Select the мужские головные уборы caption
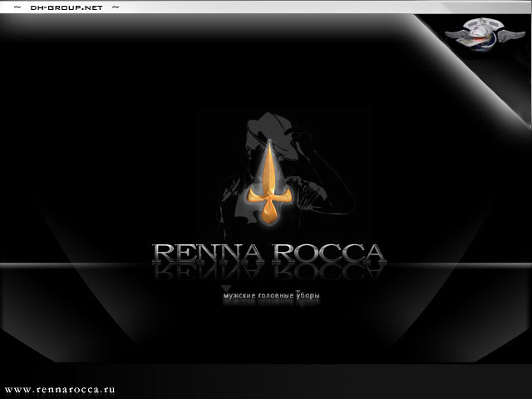The image size is (532, 399). pyautogui.click(x=272, y=296)
